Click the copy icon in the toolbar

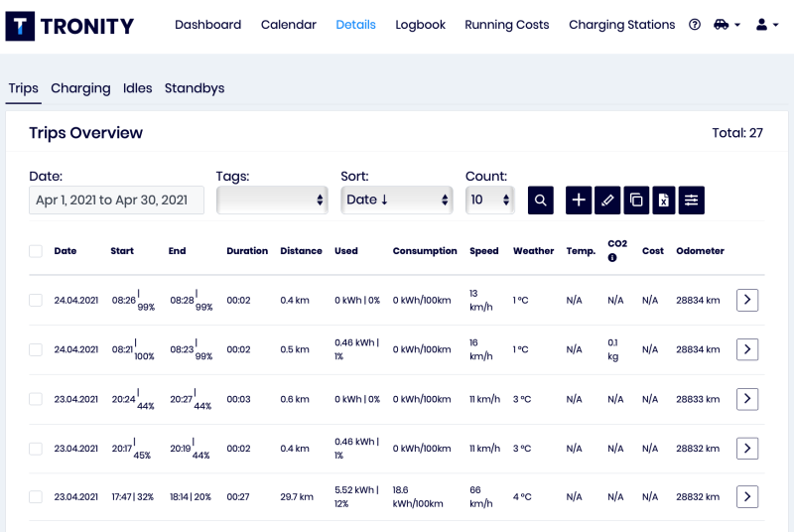636,199
